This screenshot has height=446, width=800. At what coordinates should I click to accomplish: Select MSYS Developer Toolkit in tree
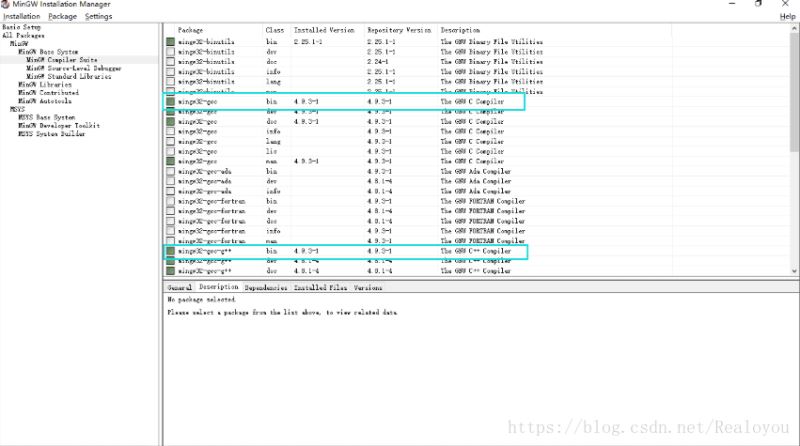(x=59, y=126)
